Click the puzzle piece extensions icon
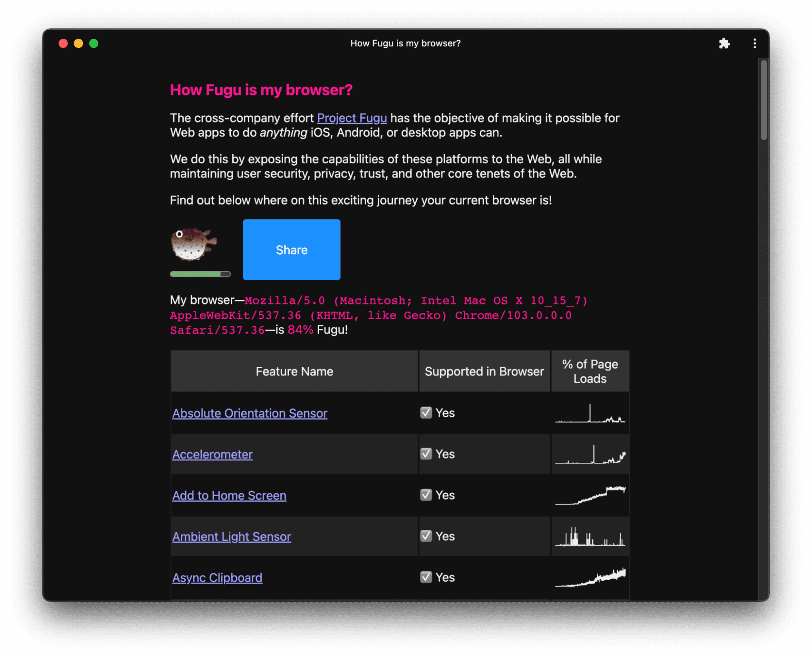The height and width of the screenshot is (658, 812). [x=725, y=42]
